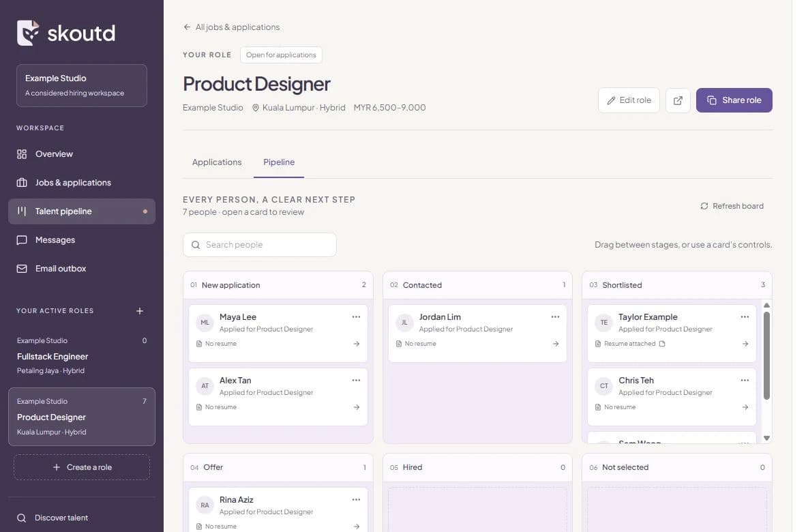
Task: Click Create a role button
Action: point(82,467)
